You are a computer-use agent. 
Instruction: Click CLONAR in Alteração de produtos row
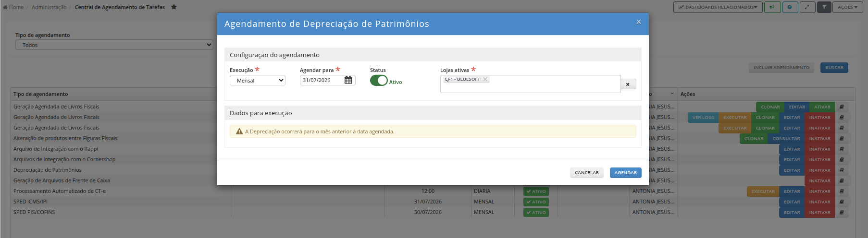click(754, 139)
